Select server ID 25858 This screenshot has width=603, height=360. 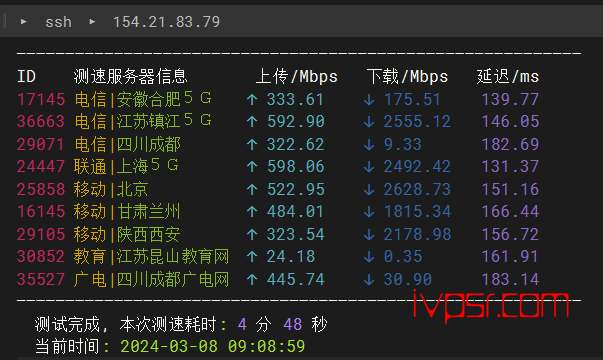(41, 189)
